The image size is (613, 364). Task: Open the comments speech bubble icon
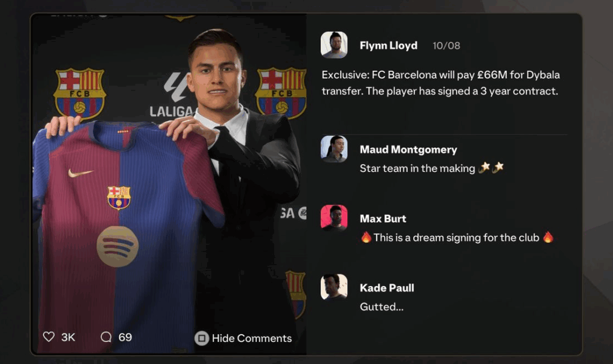click(106, 337)
